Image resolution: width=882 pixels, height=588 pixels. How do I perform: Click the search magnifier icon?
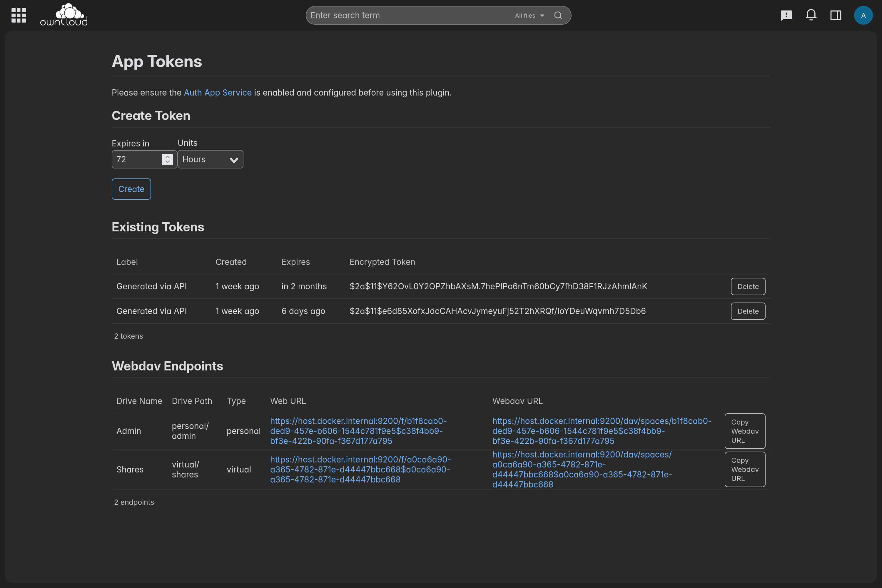[x=558, y=15]
